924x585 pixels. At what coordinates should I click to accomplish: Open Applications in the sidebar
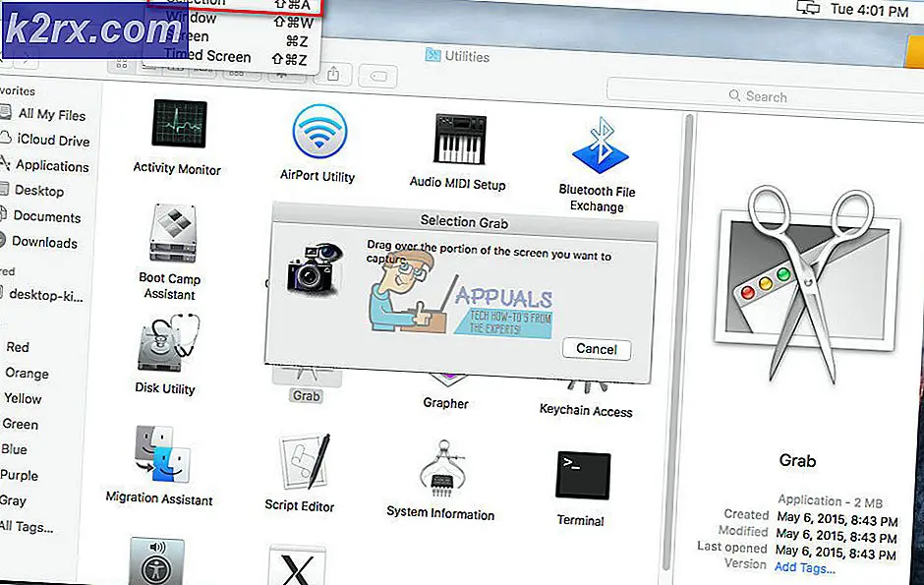52,165
